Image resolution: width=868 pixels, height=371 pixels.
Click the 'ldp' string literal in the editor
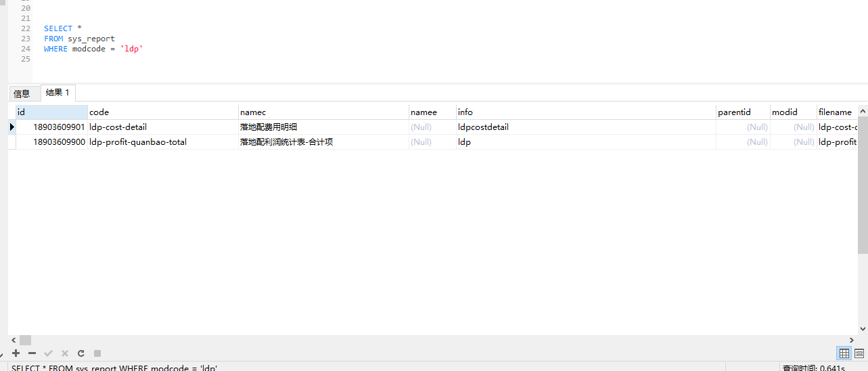(131, 49)
